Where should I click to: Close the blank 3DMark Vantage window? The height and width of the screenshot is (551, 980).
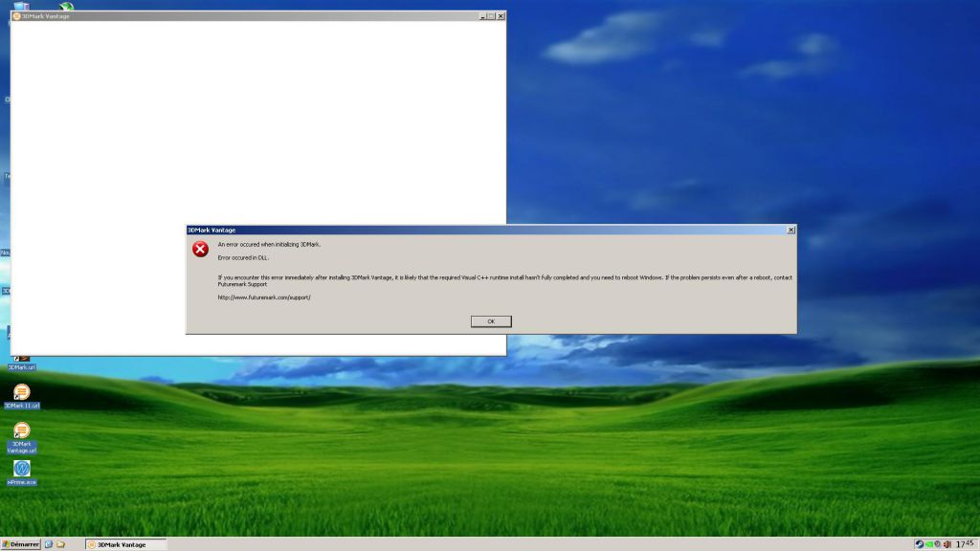501,16
